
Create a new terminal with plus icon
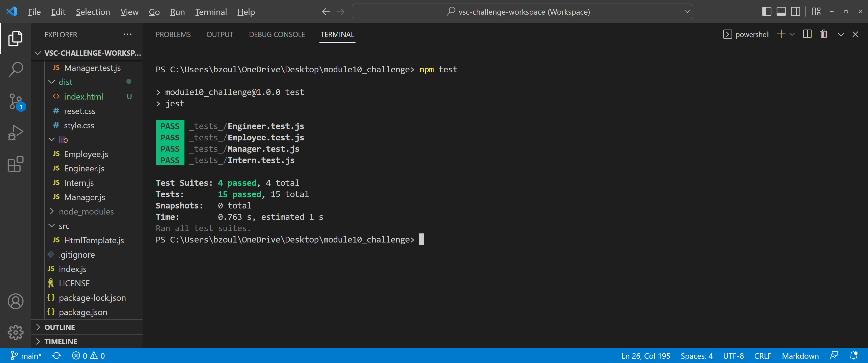coord(781,34)
